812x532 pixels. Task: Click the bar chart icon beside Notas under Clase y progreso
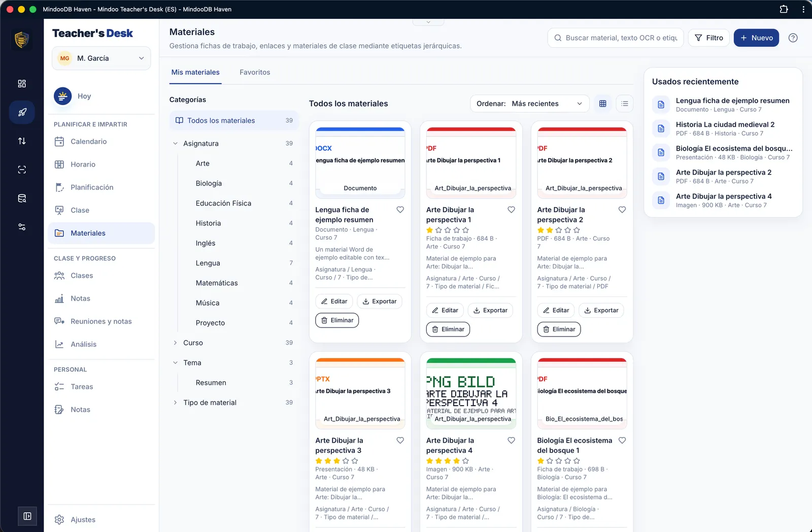[59, 298]
